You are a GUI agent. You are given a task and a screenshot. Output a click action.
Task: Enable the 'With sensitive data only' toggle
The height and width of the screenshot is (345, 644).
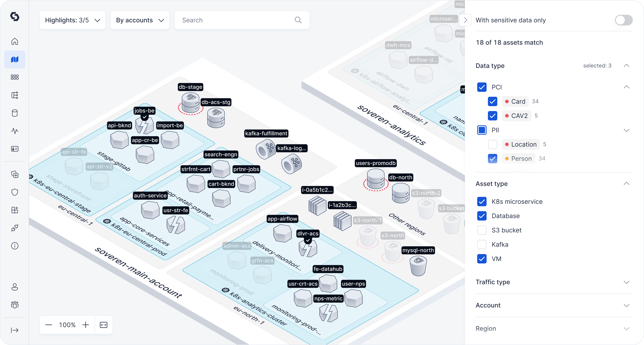click(x=623, y=20)
